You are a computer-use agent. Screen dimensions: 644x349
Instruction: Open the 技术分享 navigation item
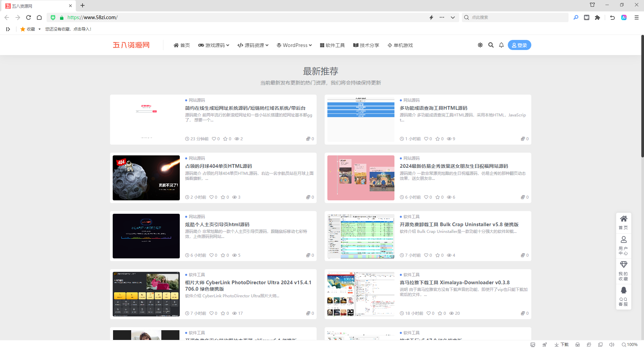tap(366, 45)
